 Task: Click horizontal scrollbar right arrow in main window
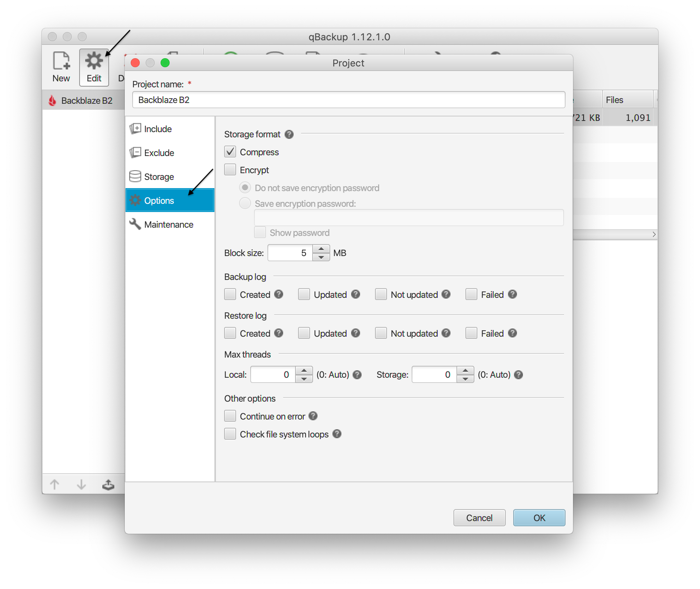tap(654, 234)
